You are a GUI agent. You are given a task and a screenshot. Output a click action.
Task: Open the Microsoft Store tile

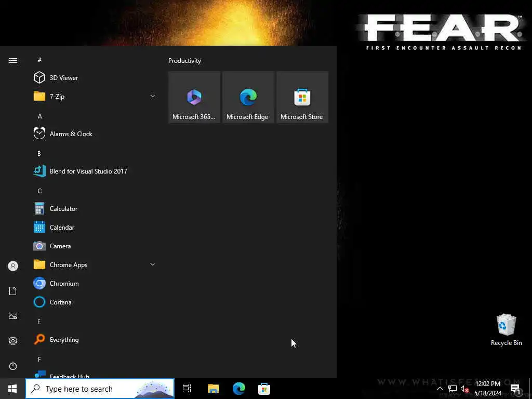click(x=302, y=97)
